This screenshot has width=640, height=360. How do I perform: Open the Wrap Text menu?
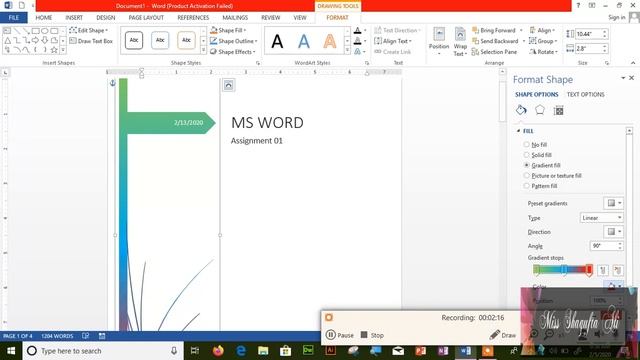point(460,41)
